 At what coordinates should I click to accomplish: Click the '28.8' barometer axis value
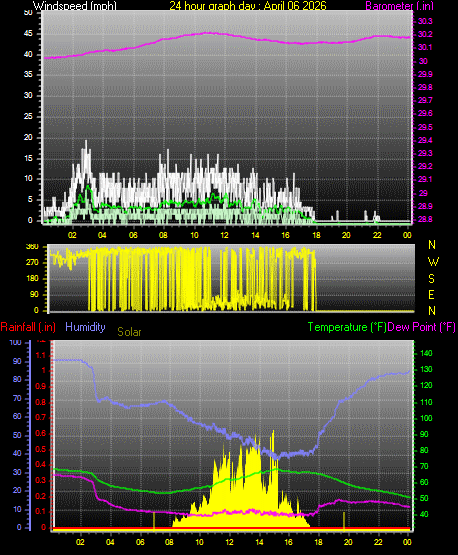coord(425,219)
